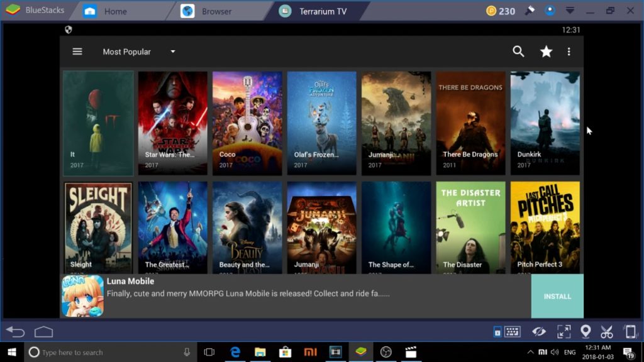The image size is (644, 362).
Task: Install the Luna Mobile app
Action: click(557, 297)
